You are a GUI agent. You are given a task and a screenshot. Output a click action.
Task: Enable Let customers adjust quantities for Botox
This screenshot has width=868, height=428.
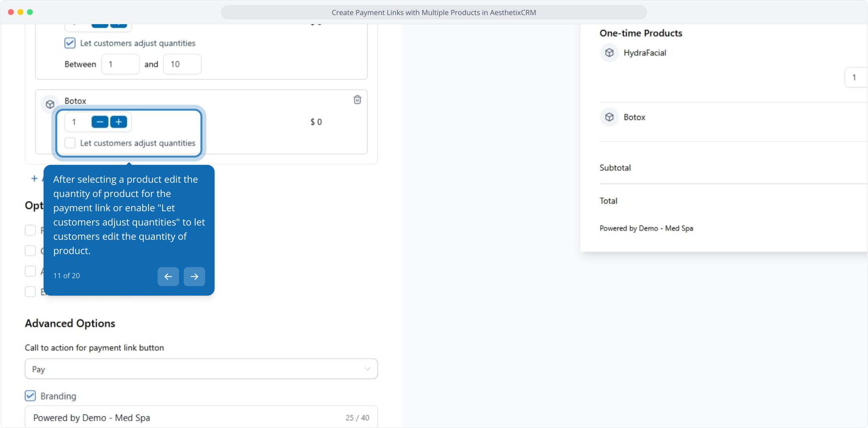tap(70, 143)
